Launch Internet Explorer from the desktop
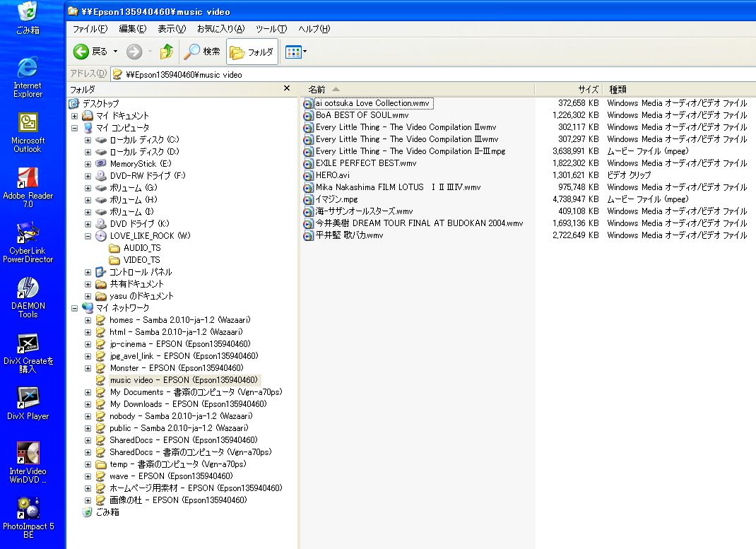 (28, 77)
